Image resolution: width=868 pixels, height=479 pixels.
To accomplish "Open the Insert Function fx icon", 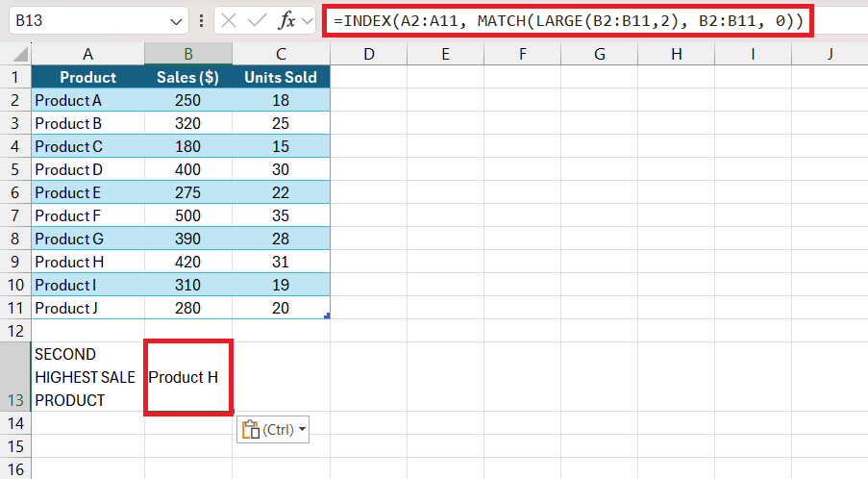I will point(286,21).
